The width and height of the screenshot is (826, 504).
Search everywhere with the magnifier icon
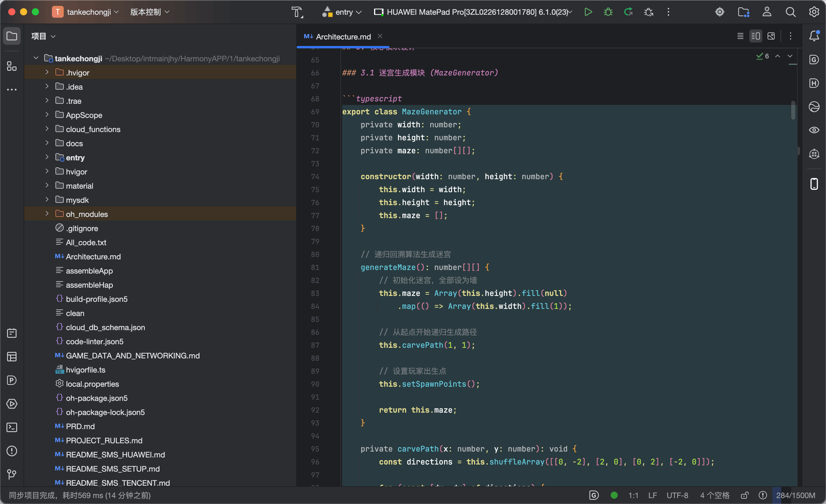[x=791, y=12]
